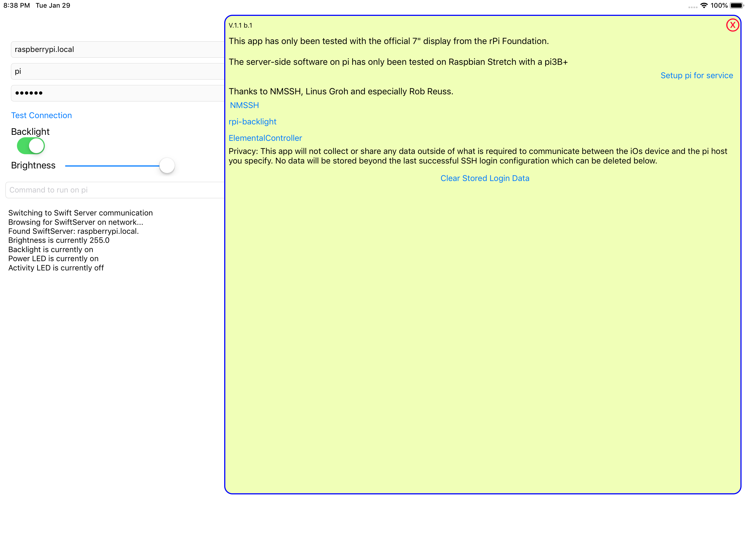
Task: Focus the raspberrypi.local hostname field
Action: [118, 49]
